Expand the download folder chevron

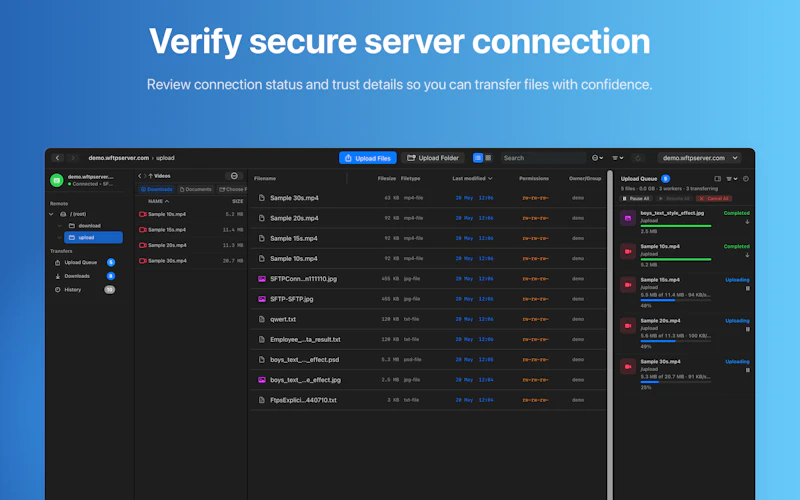60,226
